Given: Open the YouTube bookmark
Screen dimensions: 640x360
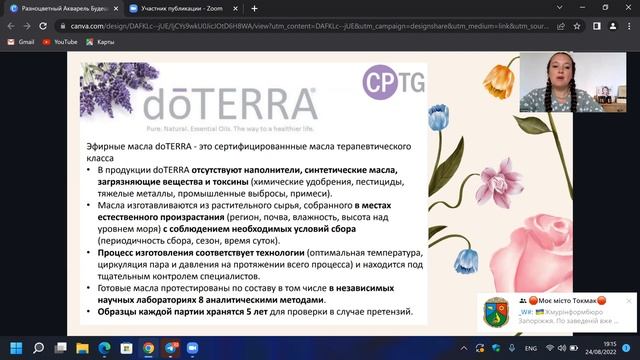Looking at the screenshot, I should [60, 42].
